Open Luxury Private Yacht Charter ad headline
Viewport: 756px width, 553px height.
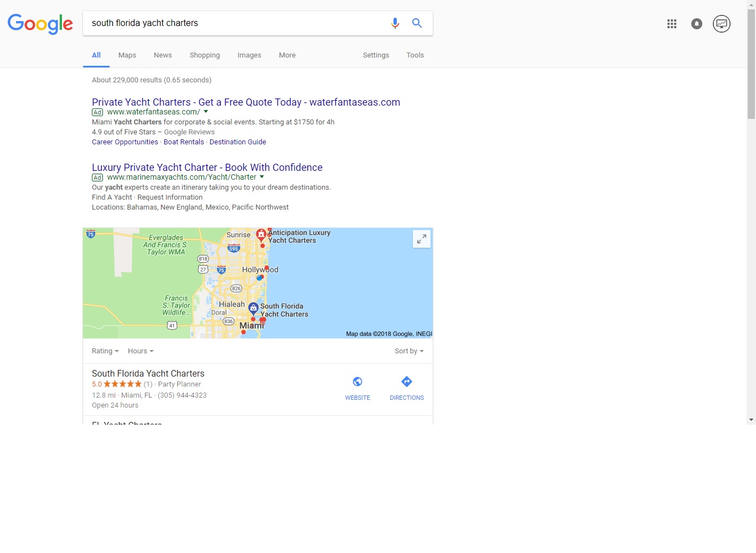point(207,168)
